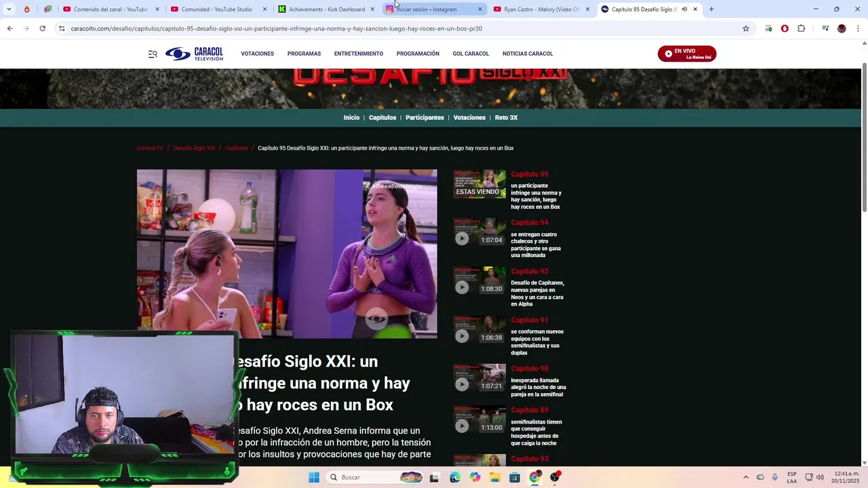Mute the Capítulo 95 tab audio icon

point(684,9)
